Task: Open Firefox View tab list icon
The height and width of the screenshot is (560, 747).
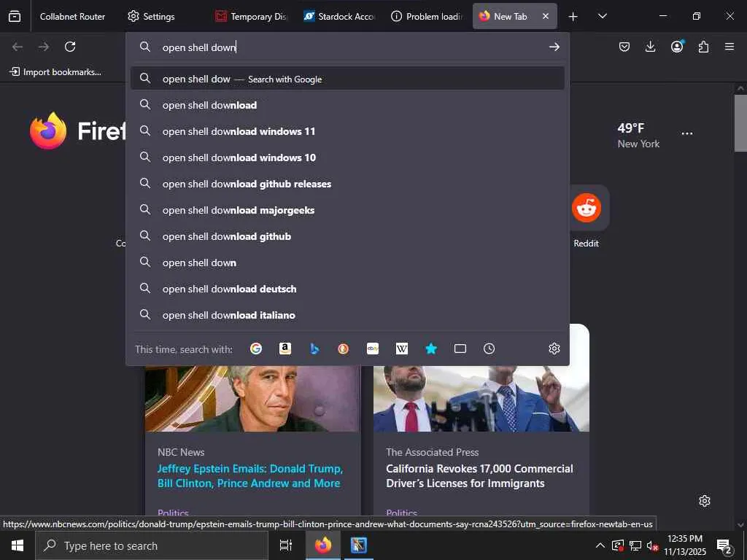Action: tap(15, 16)
